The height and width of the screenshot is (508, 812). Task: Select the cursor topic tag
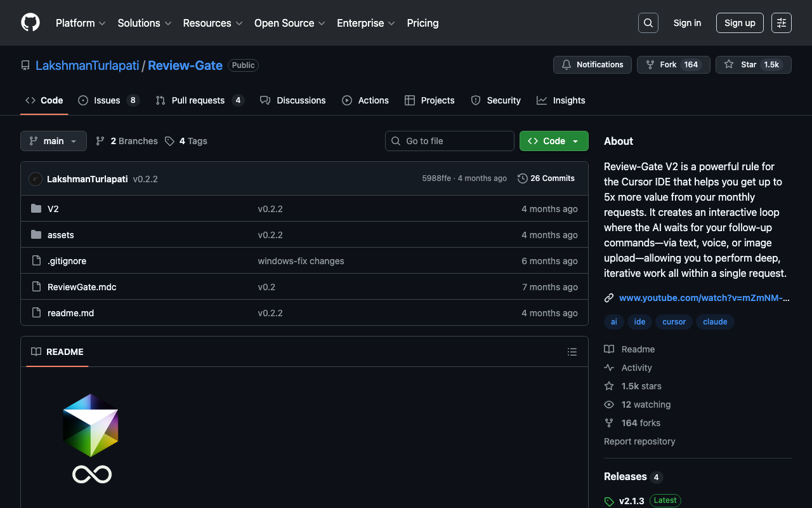click(x=674, y=322)
